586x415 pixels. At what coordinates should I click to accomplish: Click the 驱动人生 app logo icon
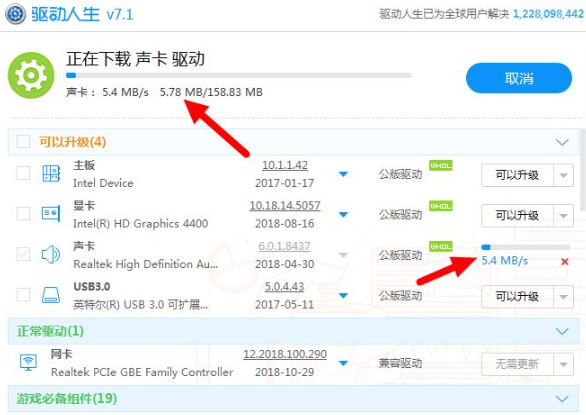pyautogui.click(x=15, y=14)
